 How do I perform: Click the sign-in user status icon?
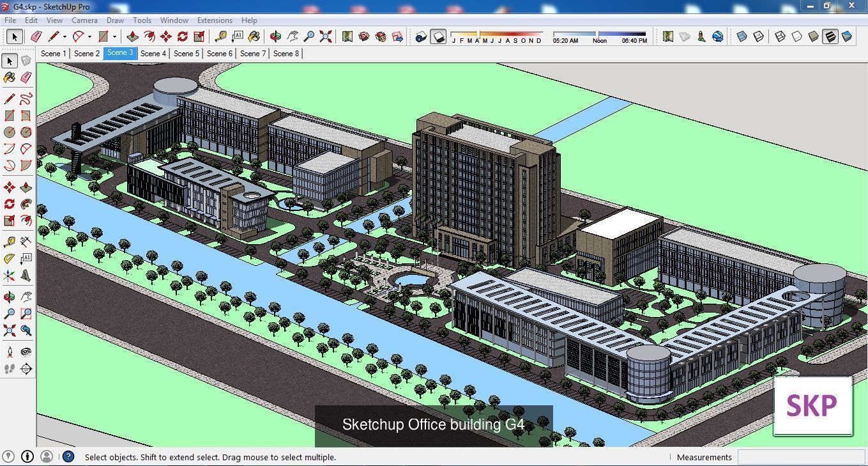(46, 456)
